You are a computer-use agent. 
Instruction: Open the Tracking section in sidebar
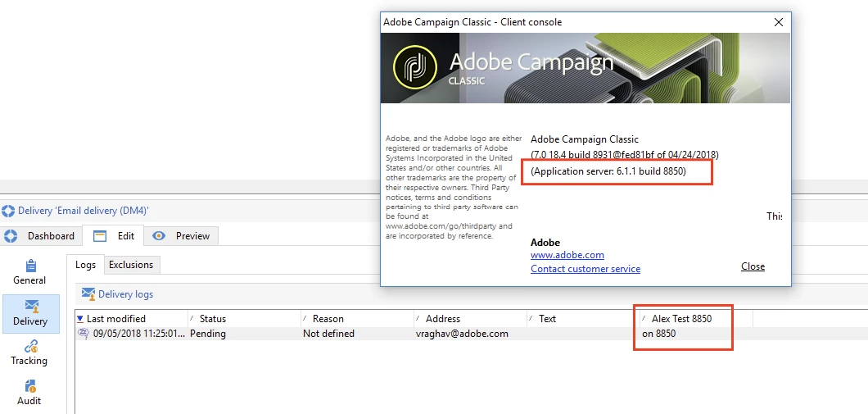(x=29, y=353)
